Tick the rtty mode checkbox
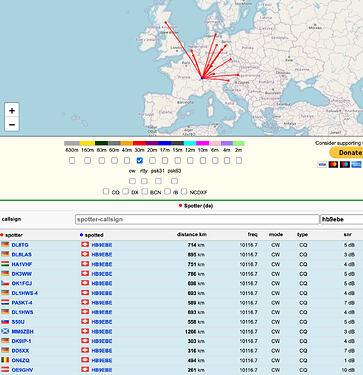Image resolution: width=363 pixels, height=375 pixels. pyautogui.click(x=144, y=181)
